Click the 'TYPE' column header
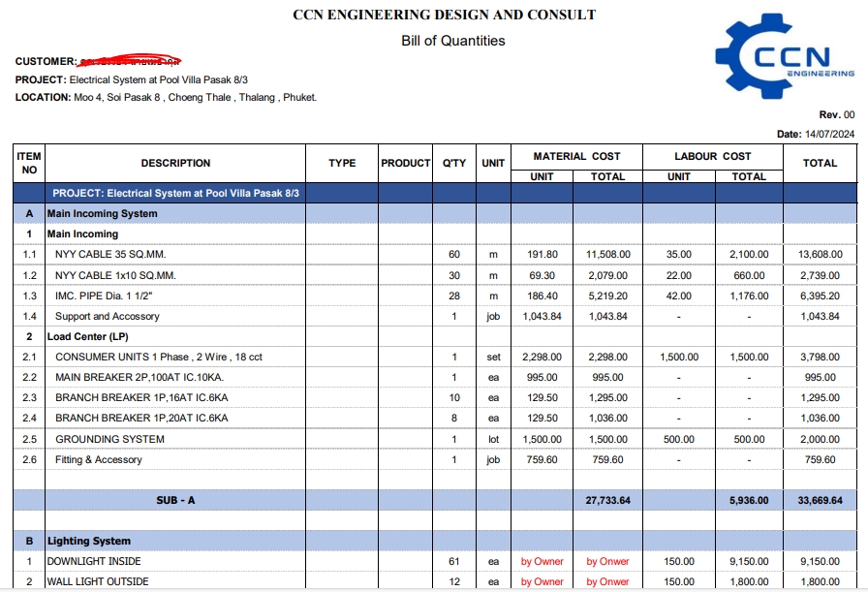This screenshot has width=868, height=592. coord(342,164)
